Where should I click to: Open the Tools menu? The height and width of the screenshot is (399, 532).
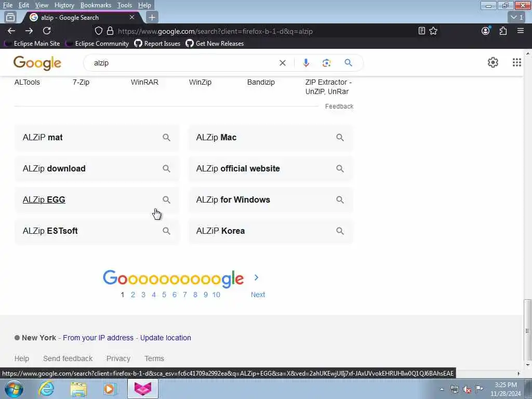click(125, 5)
